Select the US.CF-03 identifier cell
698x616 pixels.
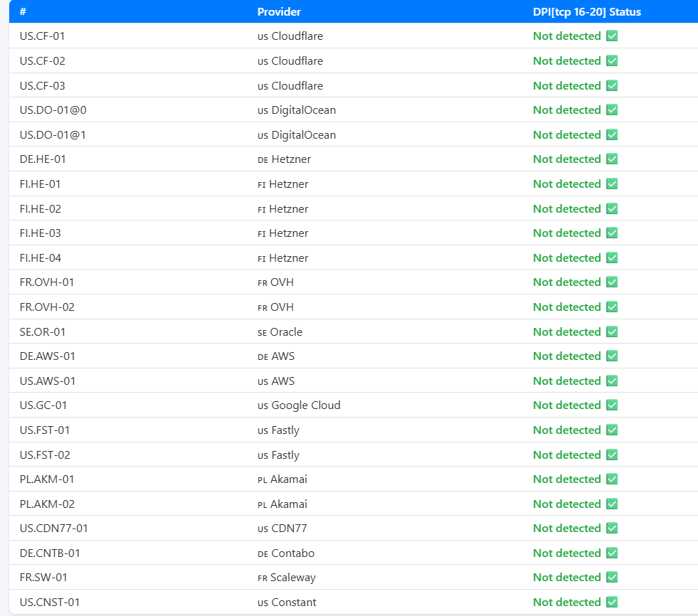click(x=42, y=86)
